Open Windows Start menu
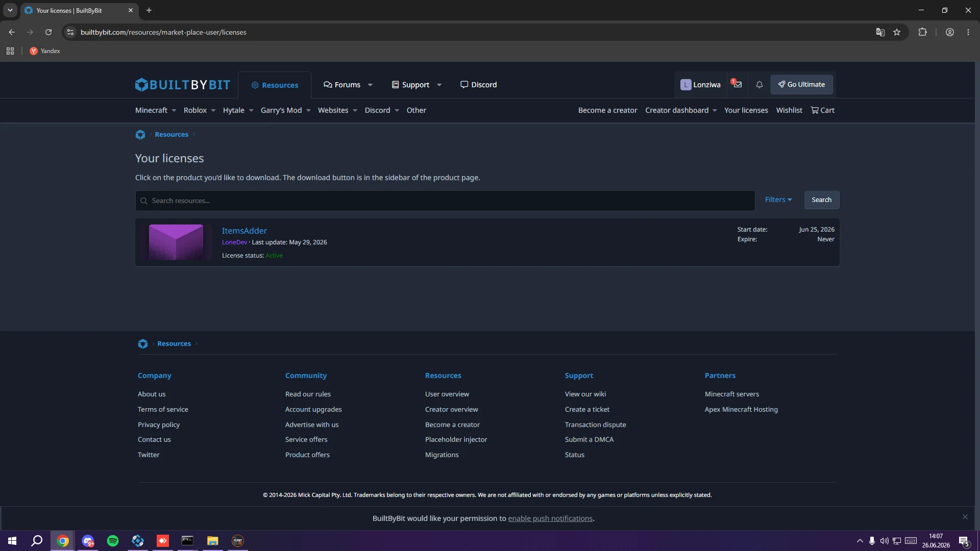980x551 pixels. pyautogui.click(x=12, y=541)
